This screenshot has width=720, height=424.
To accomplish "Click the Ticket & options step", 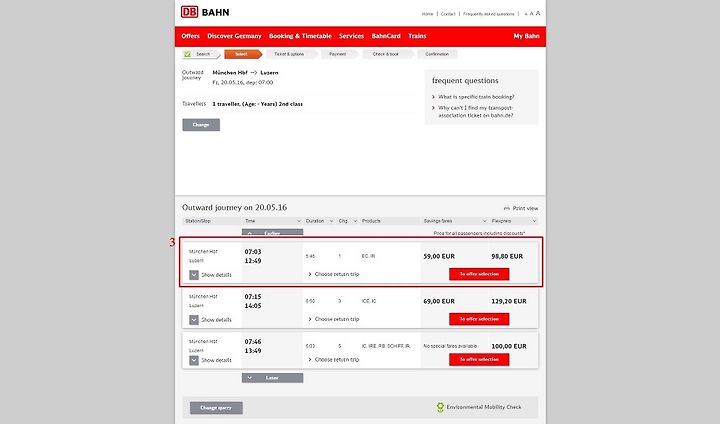I will 290,54.
